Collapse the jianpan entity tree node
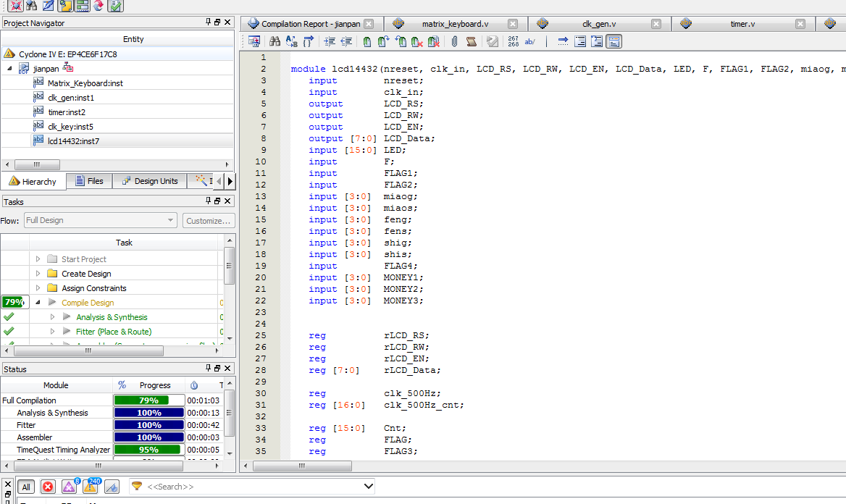 pyautogui.click(x=9, y=69)
